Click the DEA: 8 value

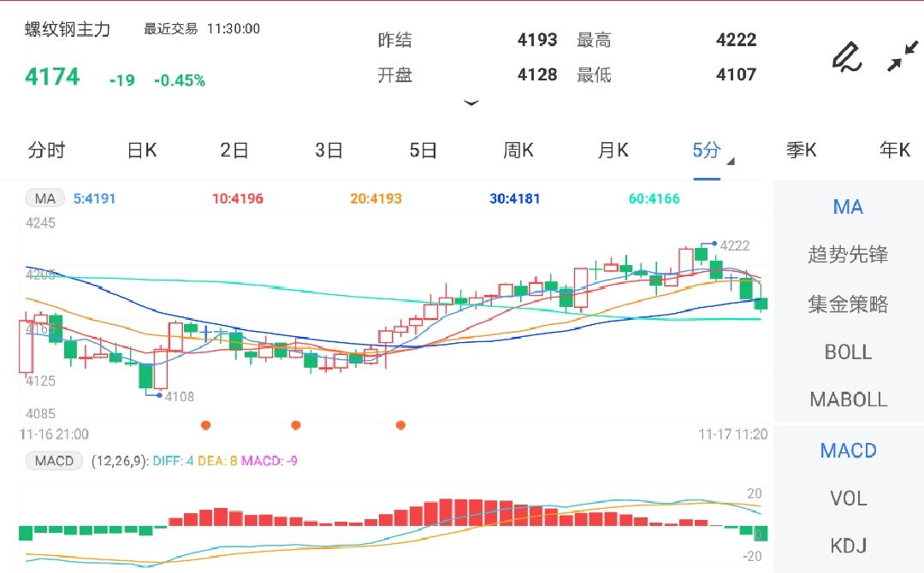tap(217, 460)
